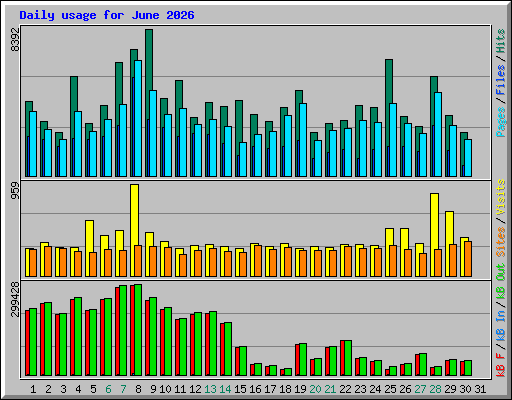Select weekend day 20 on the x-axis
The image size is (512, 400).
[315, 389]
